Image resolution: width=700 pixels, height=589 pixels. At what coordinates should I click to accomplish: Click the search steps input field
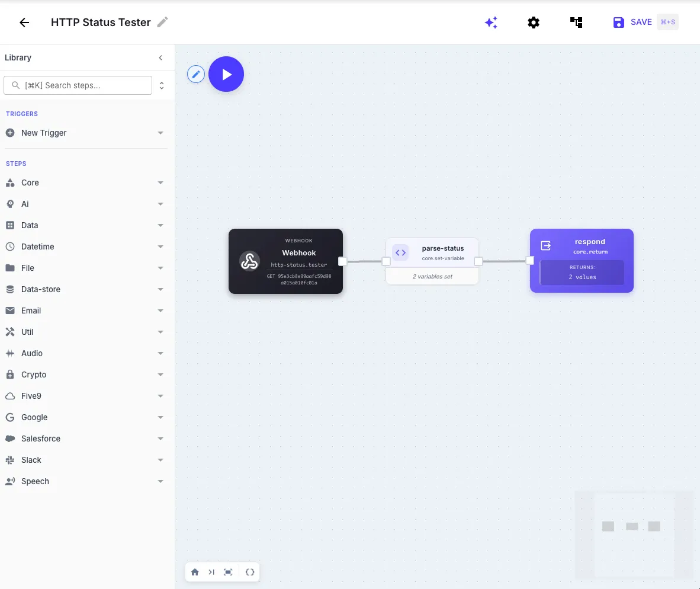pyautogui.click(x=78, y=85)
